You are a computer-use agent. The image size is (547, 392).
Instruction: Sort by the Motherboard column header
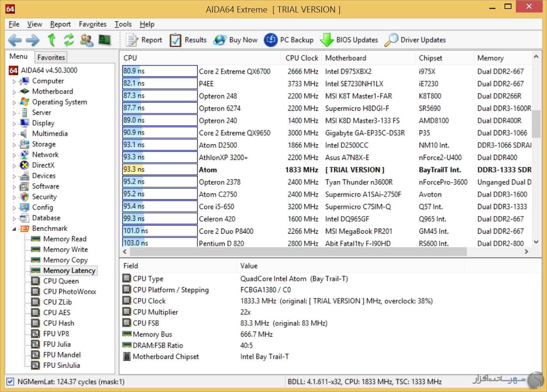368,58
